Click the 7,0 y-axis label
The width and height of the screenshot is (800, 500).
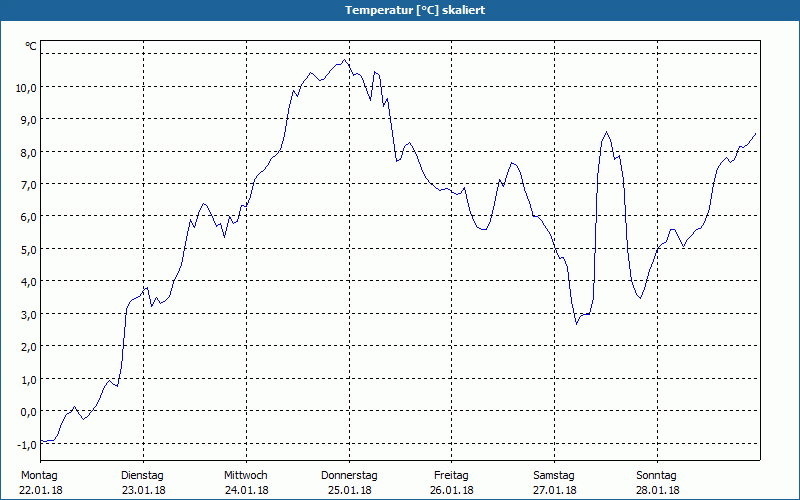click(29, 185)
